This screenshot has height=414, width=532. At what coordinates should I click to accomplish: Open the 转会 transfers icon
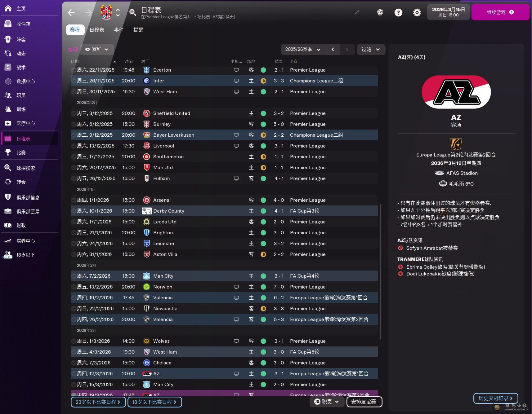click(8, 182)
